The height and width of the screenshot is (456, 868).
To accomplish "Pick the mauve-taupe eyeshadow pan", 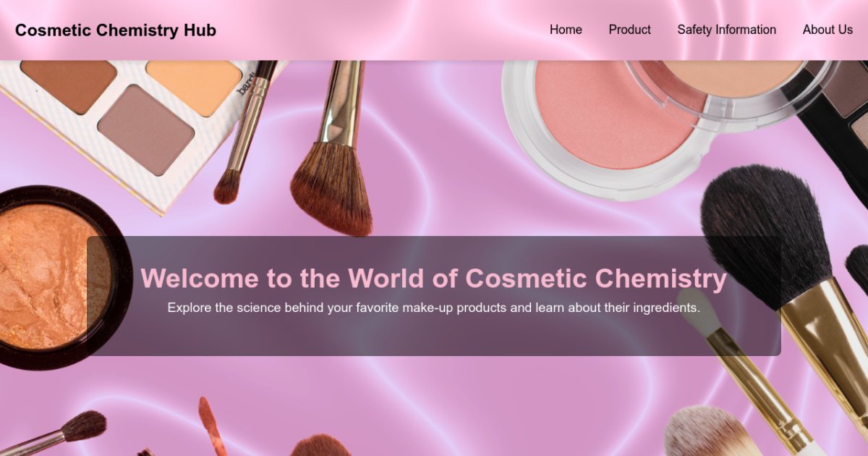I will click(x=146, y=130).
